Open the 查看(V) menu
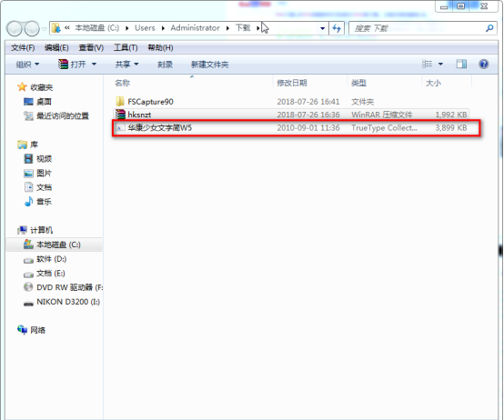 click(91, 48)
